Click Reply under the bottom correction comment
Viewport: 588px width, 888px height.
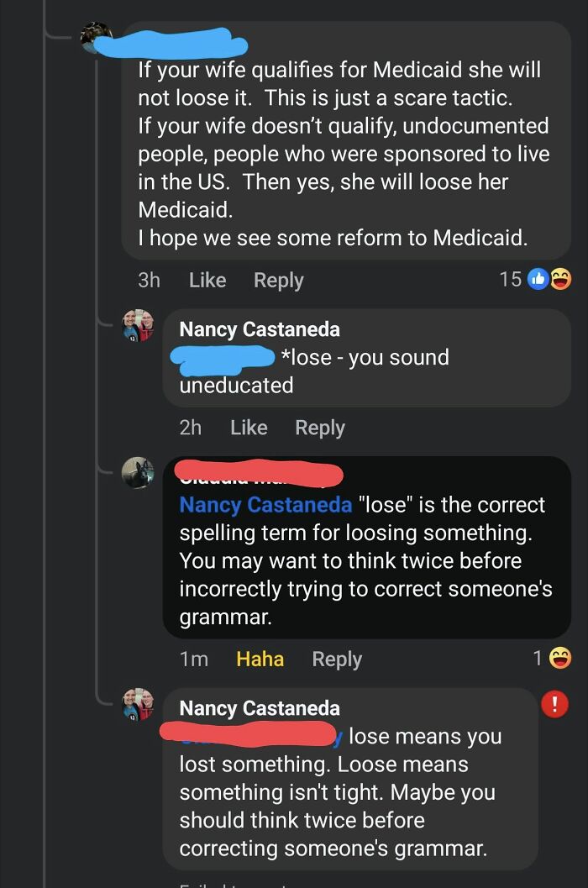(x=337, y=659)
